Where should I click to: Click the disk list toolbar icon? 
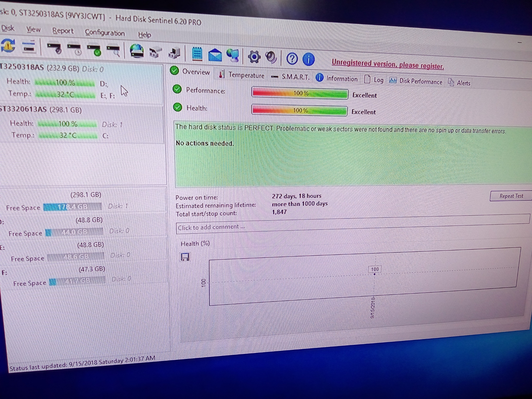click(x=29, y=47)
